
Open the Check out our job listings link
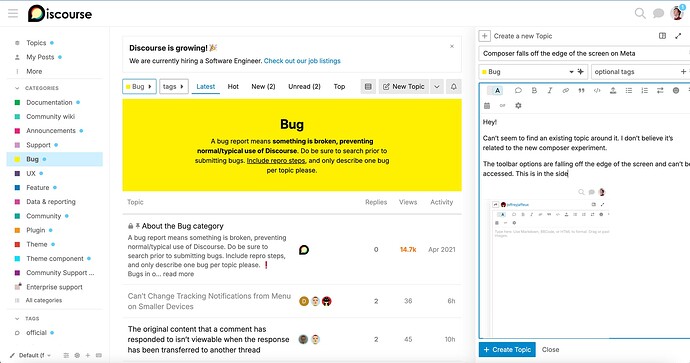pyautogui.click(x=302, y=61)
